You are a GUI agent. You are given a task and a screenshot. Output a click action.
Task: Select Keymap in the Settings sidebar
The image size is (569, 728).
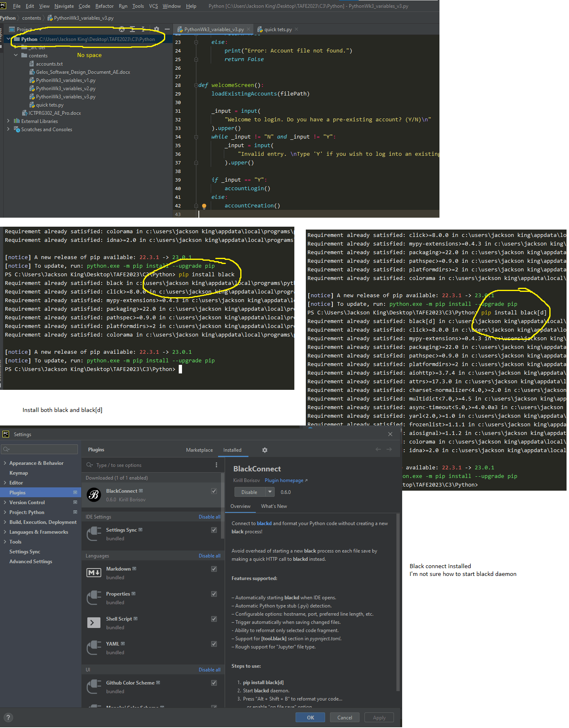pyautogui.click(x=19, y=473)
